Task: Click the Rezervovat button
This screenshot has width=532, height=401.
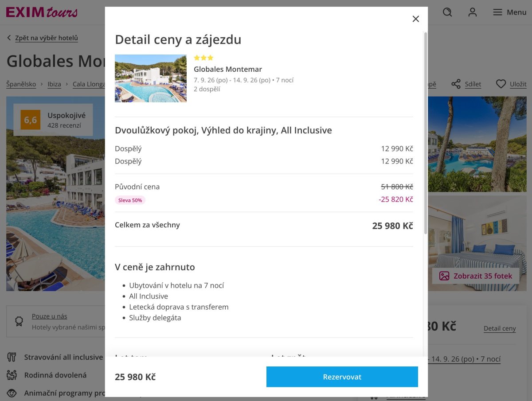Action: (342, 377)
